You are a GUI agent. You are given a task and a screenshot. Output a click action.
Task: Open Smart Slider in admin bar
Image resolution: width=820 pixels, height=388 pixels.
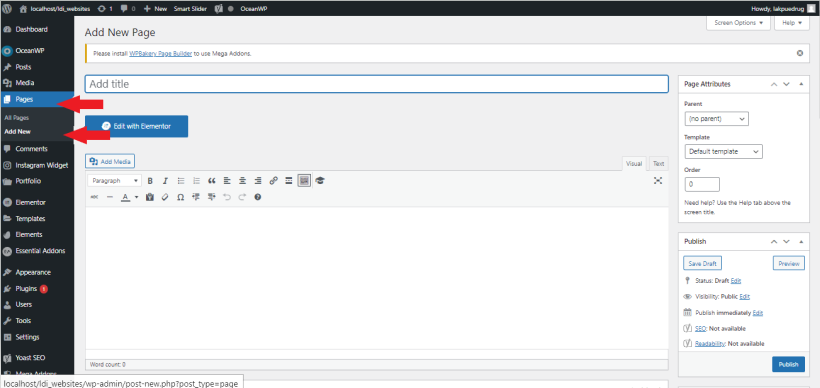(190, 9)
